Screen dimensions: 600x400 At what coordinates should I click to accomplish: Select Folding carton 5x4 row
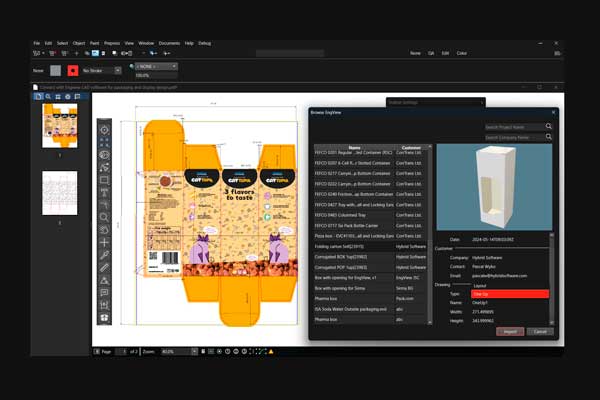pos(370,247)
